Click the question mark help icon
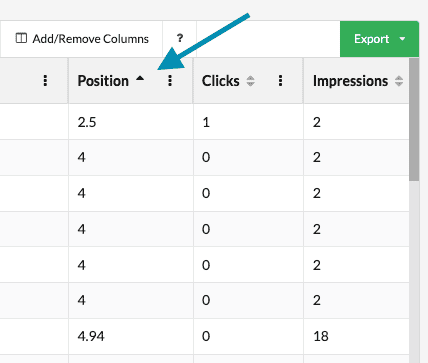The width and height of the screenshot is (428, 363). [180, 39]
